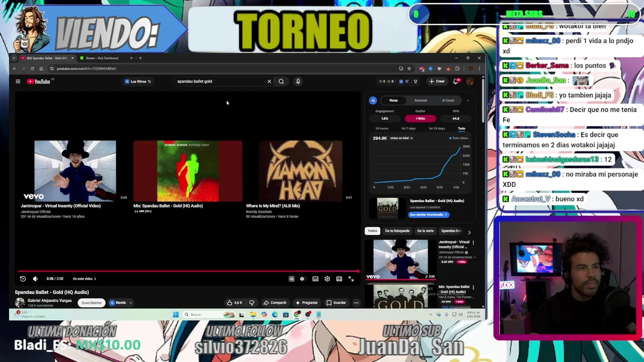The width and height of the screenshot is (644, 362).
Task: Open a new browser tab
Action: (140, 58)
